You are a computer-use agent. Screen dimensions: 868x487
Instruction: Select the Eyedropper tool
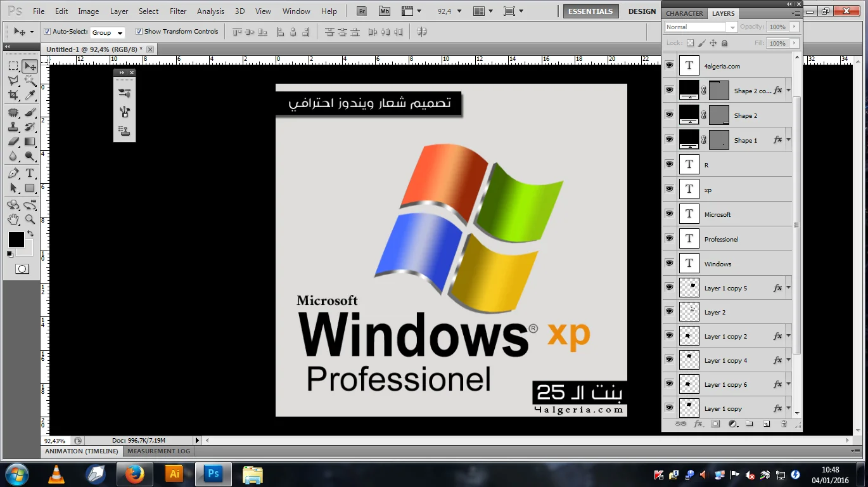[x=30, y=95]
